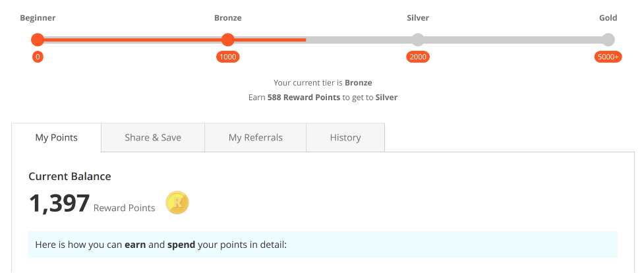
Task: View the History tab
Action: click(x=345, y=138)
